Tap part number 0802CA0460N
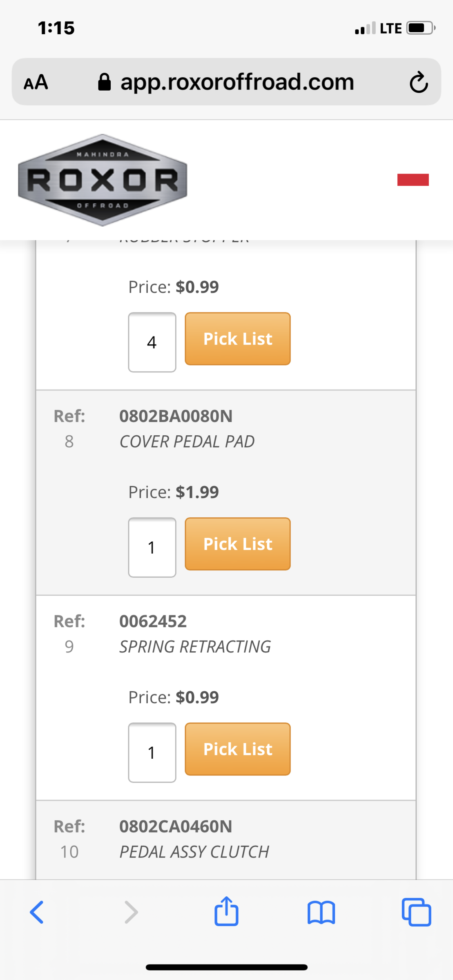The image size is (453, 980). 176,826
